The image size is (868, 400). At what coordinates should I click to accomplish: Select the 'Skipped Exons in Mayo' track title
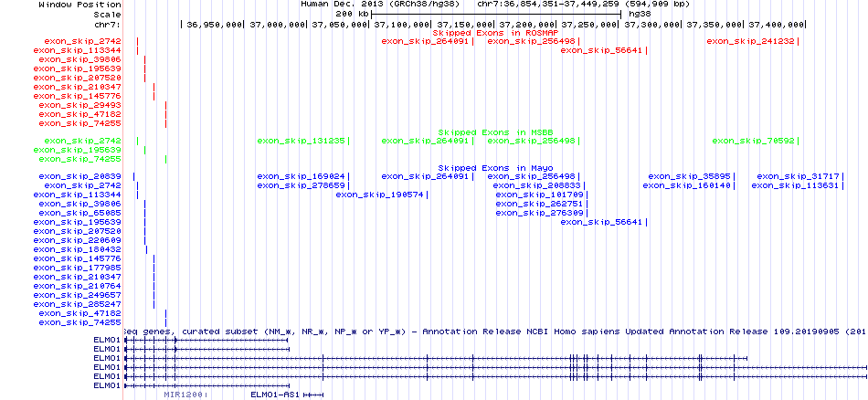pyautogui.click(x=493, y=168)
